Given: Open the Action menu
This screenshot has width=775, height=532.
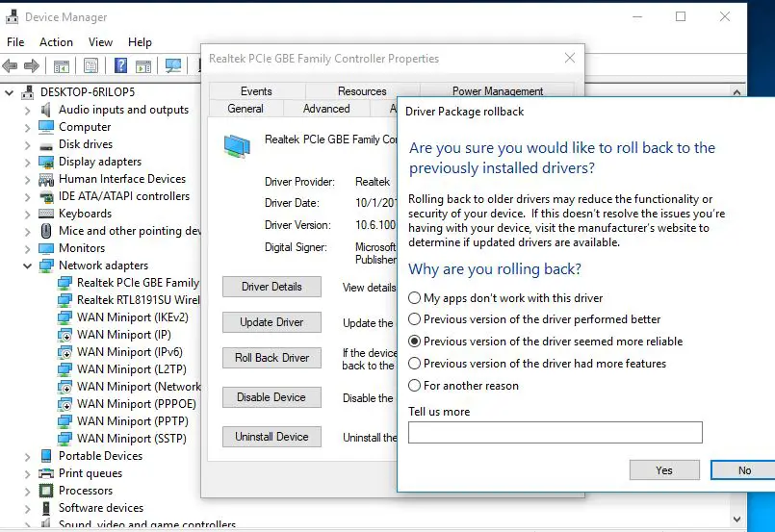Looking at the screenshot, I should (x=56, y=42).
